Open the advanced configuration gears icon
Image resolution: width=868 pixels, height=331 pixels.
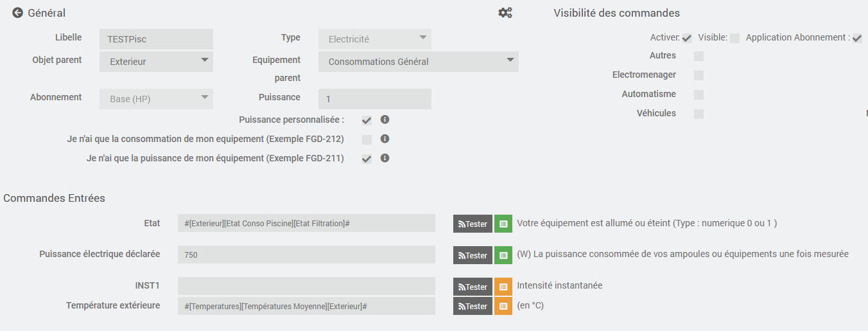click(x=505, y=13)
